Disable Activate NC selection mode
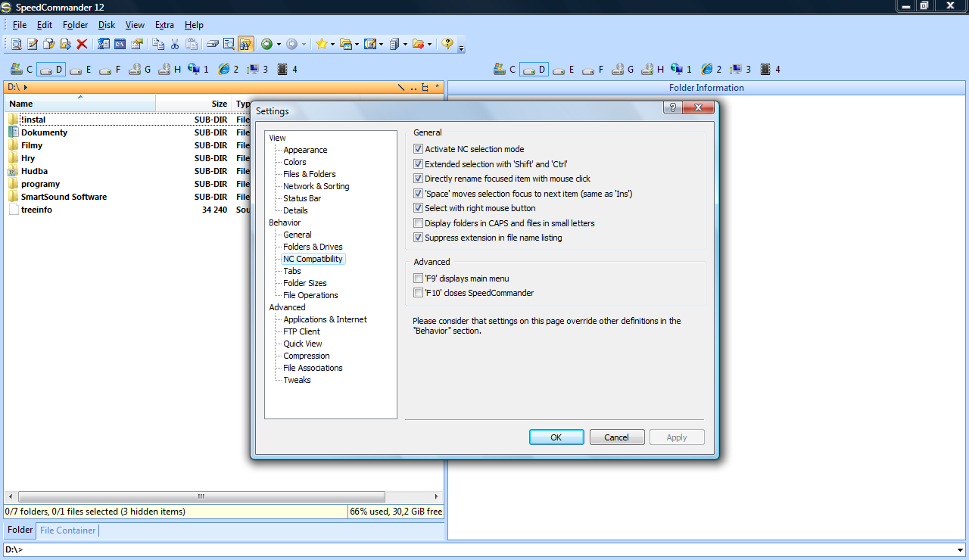The height and width of the screenshot is (560, 969). pyautogui.click(x=418, y=150)
